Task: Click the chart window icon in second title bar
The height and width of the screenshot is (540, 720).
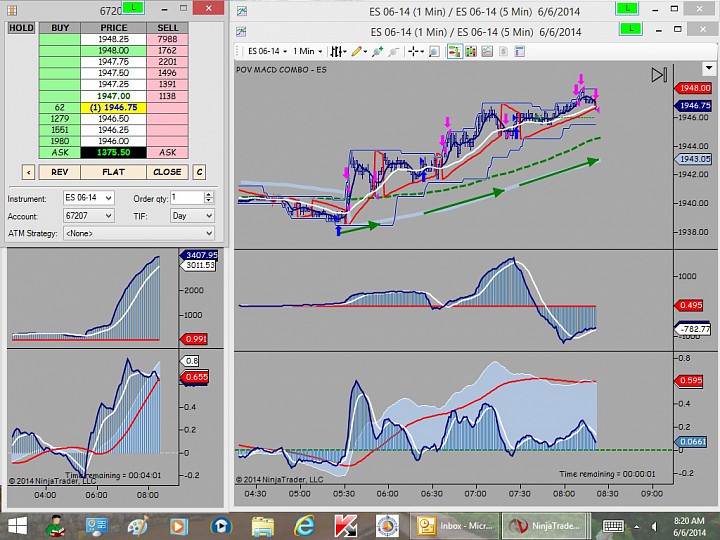Action: pyautogui.click(x=241, y=32)
